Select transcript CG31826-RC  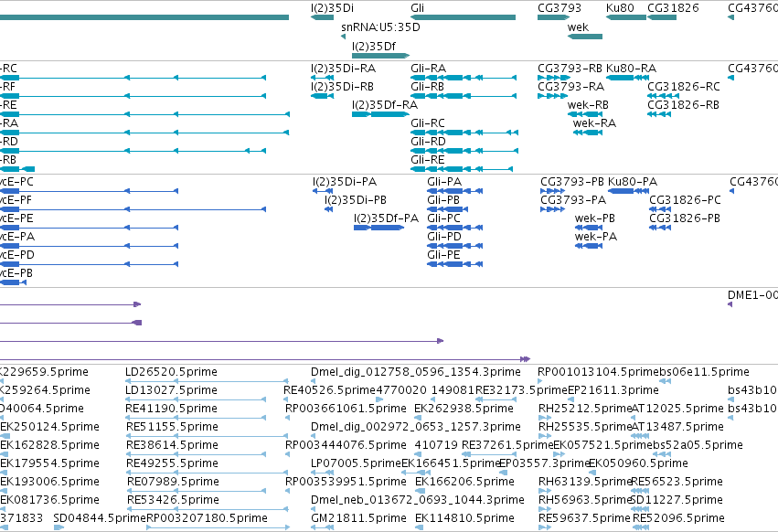point(683,86)
